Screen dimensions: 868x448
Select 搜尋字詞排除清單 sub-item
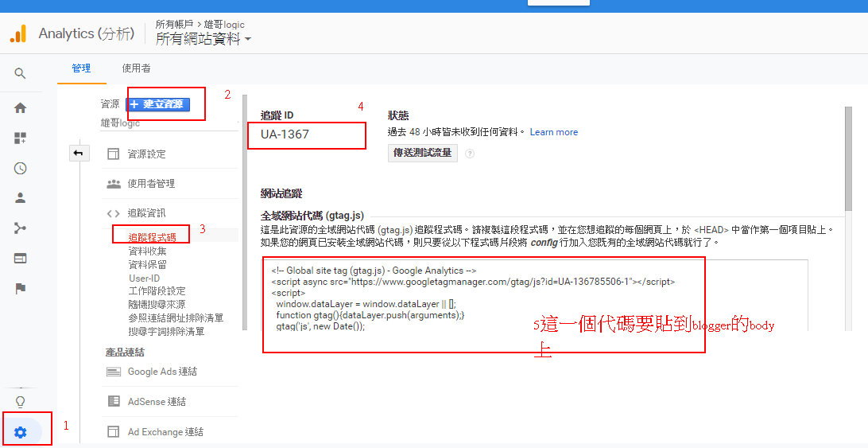point(167,332)
